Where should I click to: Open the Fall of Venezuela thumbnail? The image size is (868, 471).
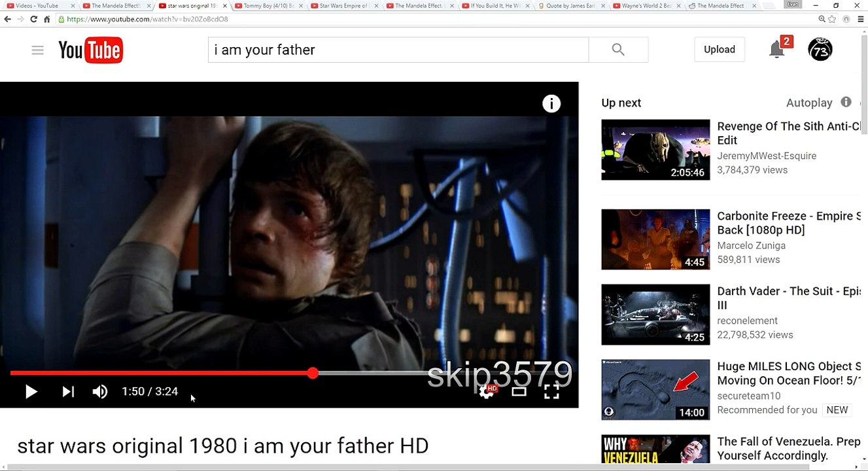point(655,449)
